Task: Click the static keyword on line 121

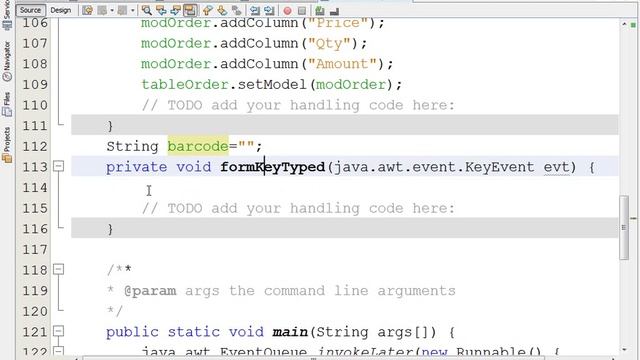Action: (x=194, y=332)
